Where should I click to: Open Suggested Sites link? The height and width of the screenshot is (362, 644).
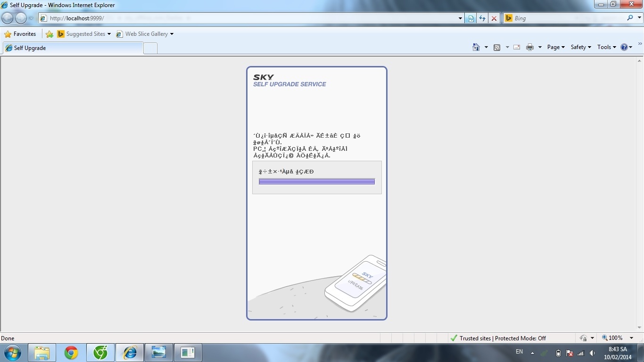coord(84,34)
